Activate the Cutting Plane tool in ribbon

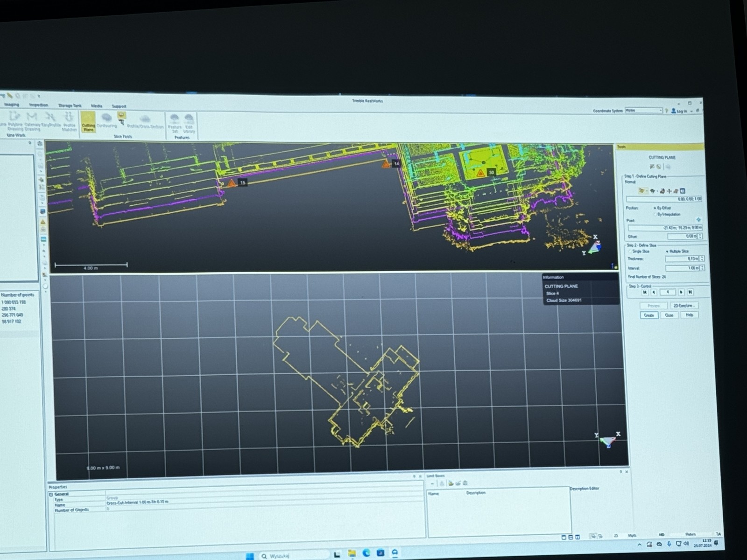coord(88,122)
